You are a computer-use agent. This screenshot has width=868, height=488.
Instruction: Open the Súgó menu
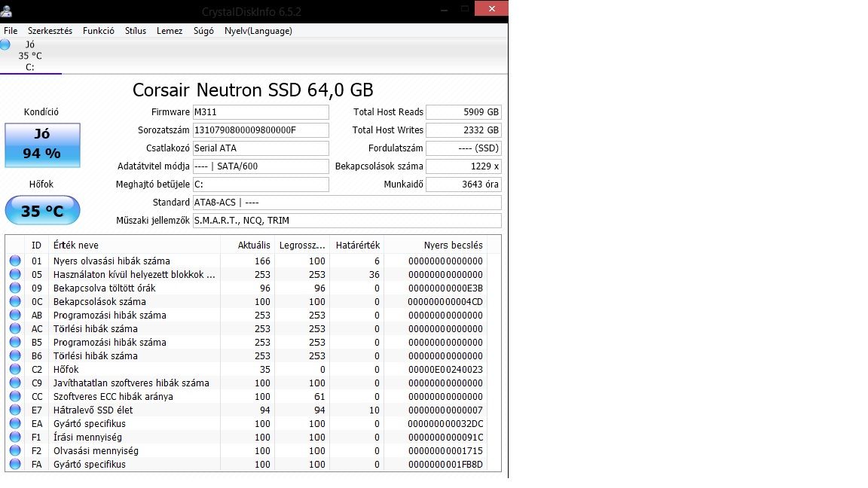[x=203, y=31]
